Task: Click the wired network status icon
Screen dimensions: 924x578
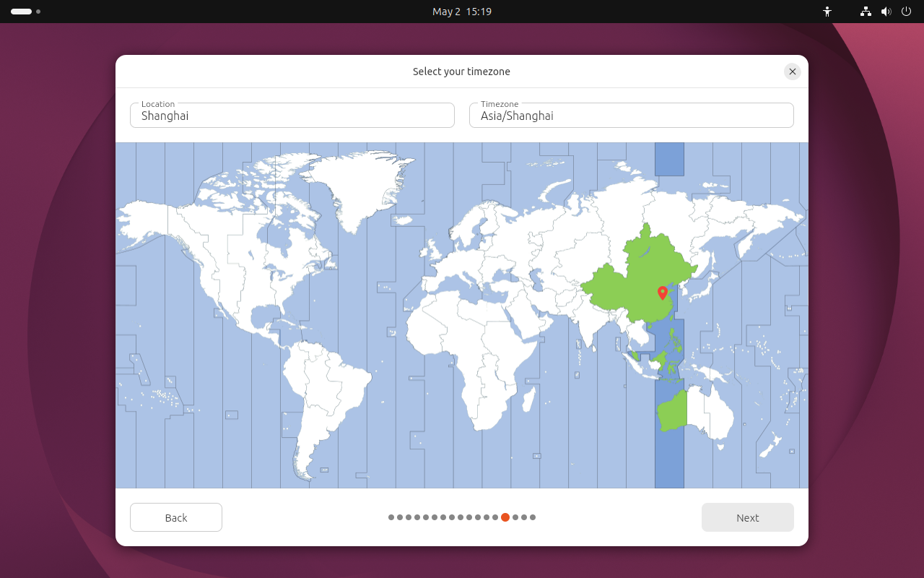Action: 866,12
